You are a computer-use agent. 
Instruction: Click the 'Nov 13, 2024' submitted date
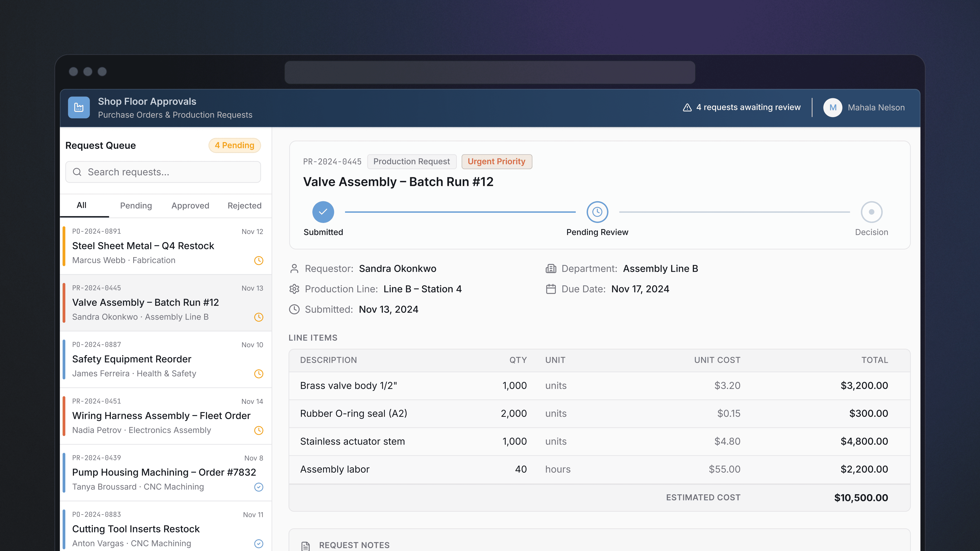click(x=388, y=309)
